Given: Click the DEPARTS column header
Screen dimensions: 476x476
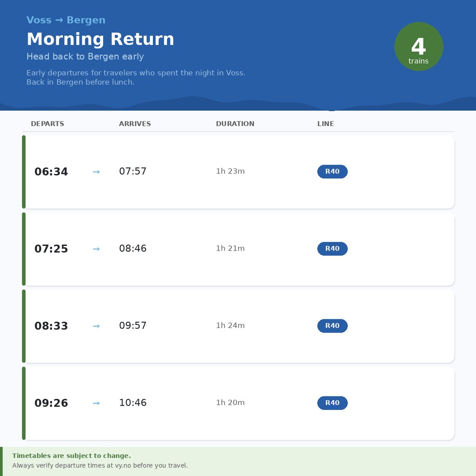Looking at the screenshot, I should point(47,124).
